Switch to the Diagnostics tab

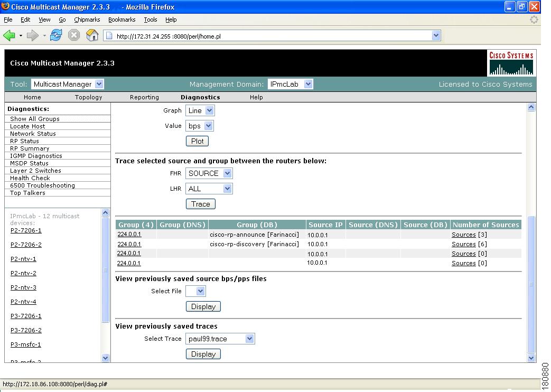coord(200,97)
